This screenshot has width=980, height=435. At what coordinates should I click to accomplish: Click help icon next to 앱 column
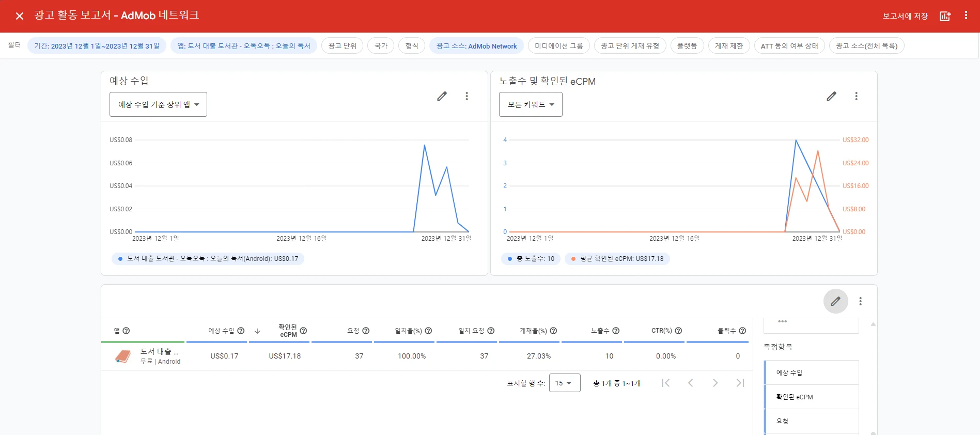click(x=126, y=331)
